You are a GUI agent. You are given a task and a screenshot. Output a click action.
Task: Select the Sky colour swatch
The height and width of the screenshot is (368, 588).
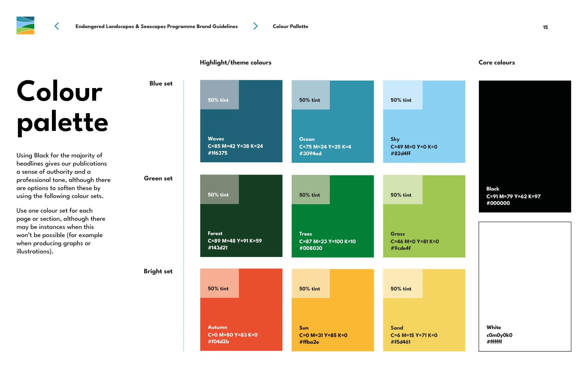tap(424, 122)
